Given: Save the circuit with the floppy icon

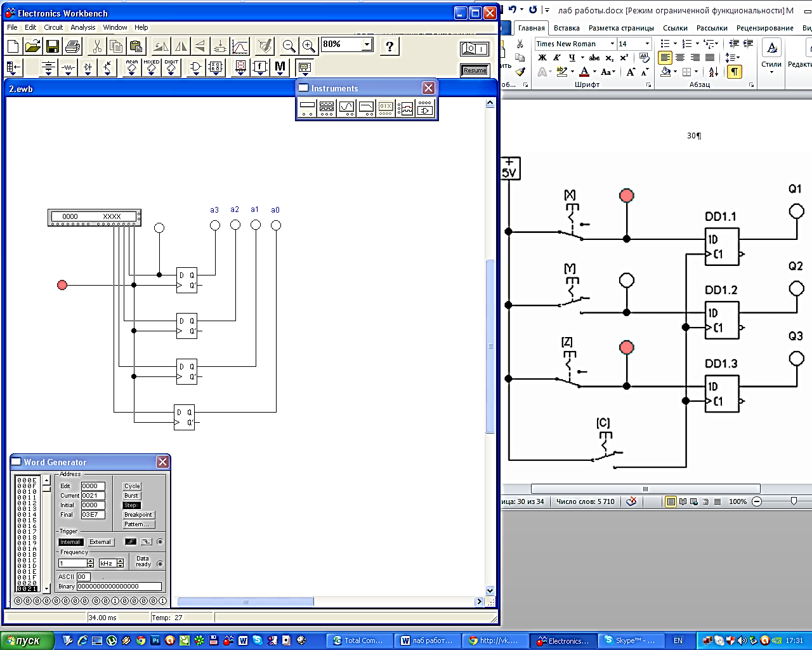Looking at the screenshot, I should point(52,46).
